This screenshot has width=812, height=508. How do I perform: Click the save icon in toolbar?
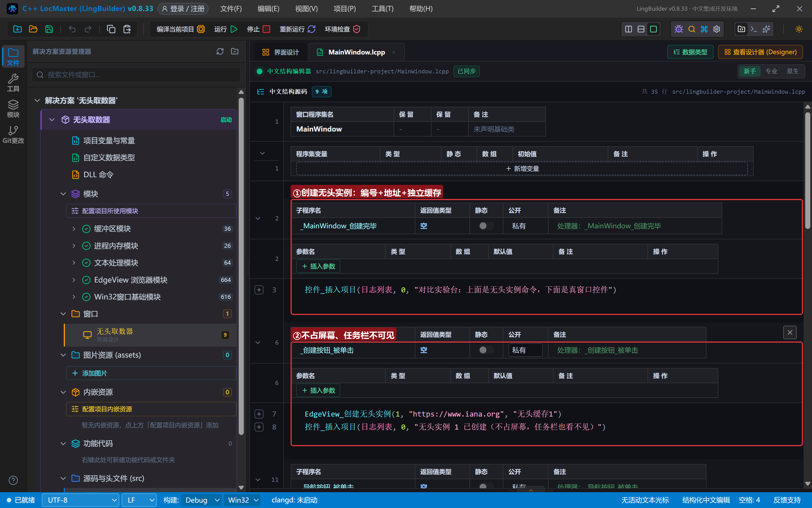point(49,29)
